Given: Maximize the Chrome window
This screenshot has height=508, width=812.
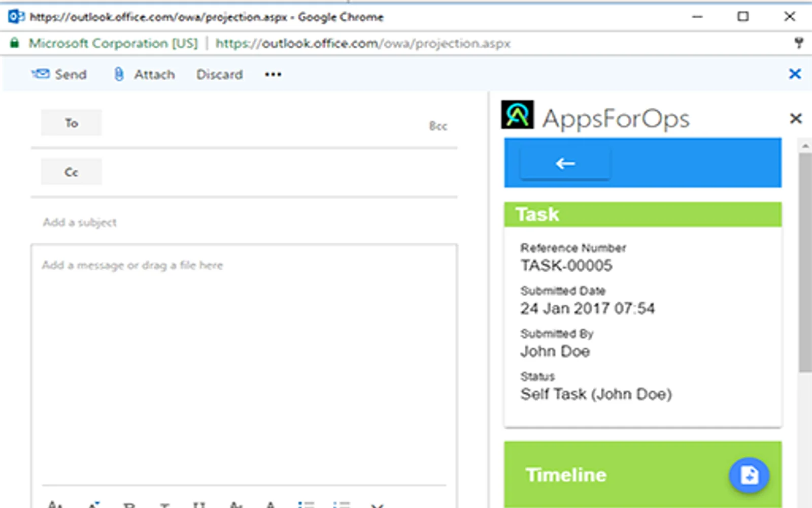Looking at the screenshot, I should (x=743, y=17).
